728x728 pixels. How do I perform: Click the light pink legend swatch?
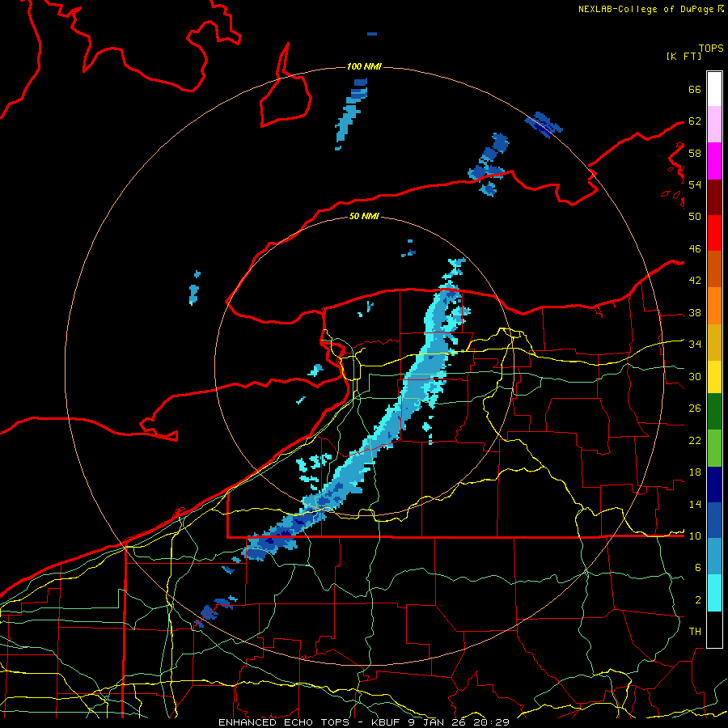tap(714, 125)
